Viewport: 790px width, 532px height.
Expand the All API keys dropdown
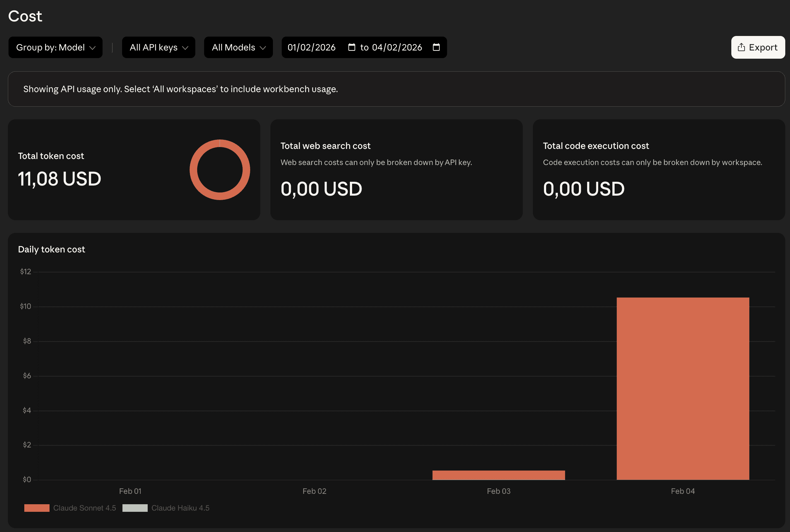[158, 48]
